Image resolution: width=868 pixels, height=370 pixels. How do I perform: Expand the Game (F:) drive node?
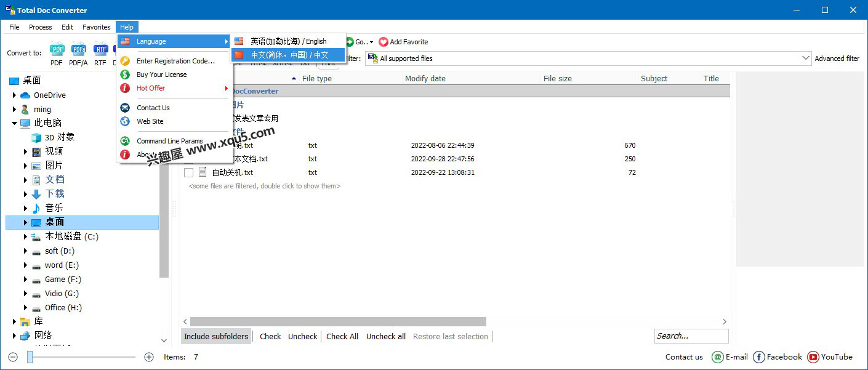[25, 280]
